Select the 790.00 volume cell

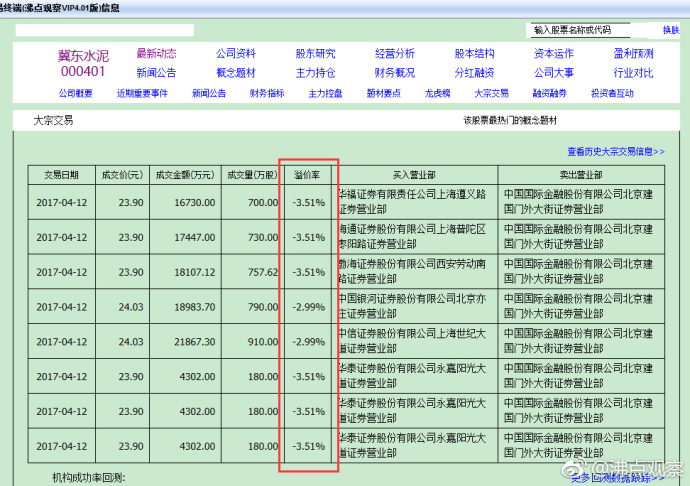coord(253,307)
